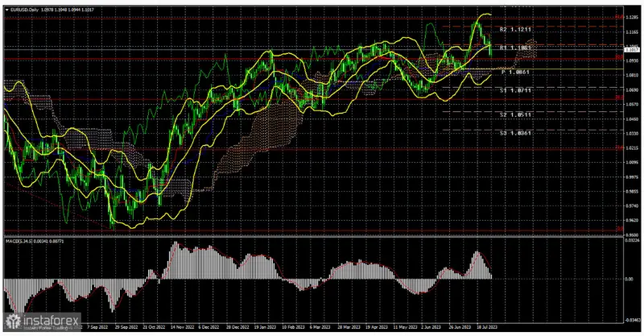The image size is (644, 336).
Task: Click 1.0930 on the price axis
Action: pyautogui.click(x=630, y=61)
